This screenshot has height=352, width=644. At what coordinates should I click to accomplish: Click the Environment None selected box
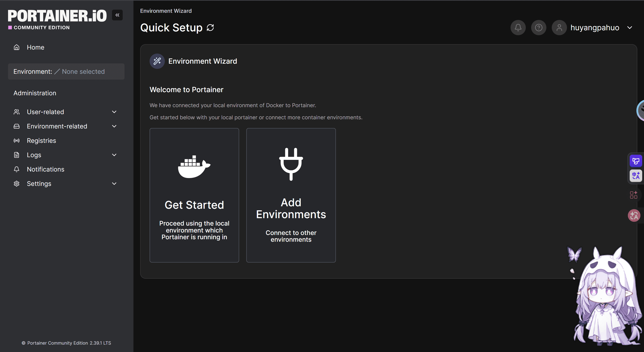click(66, 72)
